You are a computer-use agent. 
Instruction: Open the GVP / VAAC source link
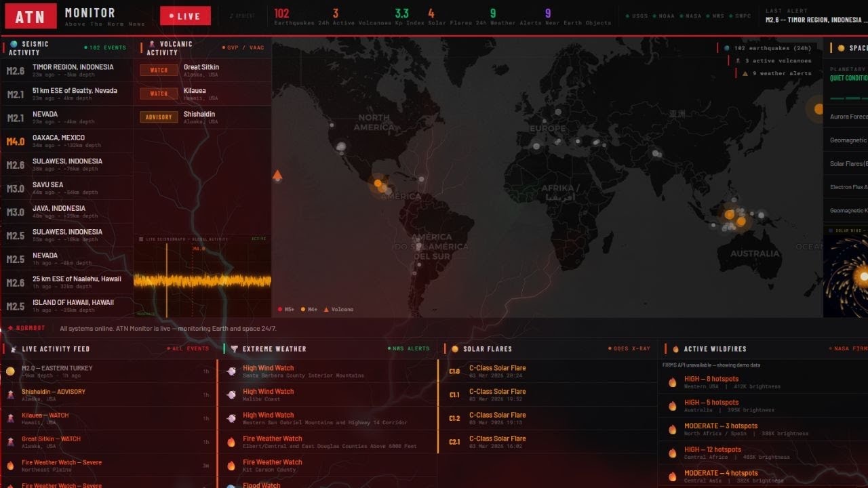click(244, 48)
